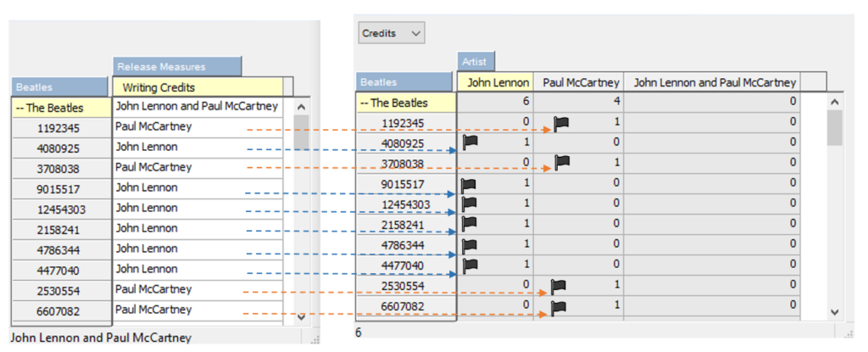Click the flag icon in row 1192345

pyautogui.click(x=560, y=123)
